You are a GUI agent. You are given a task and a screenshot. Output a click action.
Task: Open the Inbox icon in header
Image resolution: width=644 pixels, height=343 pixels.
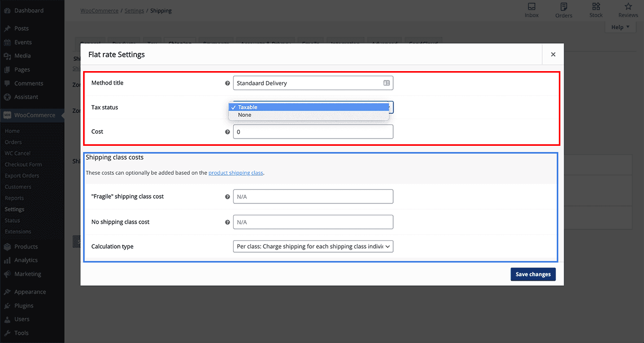(x=531, y=7)
